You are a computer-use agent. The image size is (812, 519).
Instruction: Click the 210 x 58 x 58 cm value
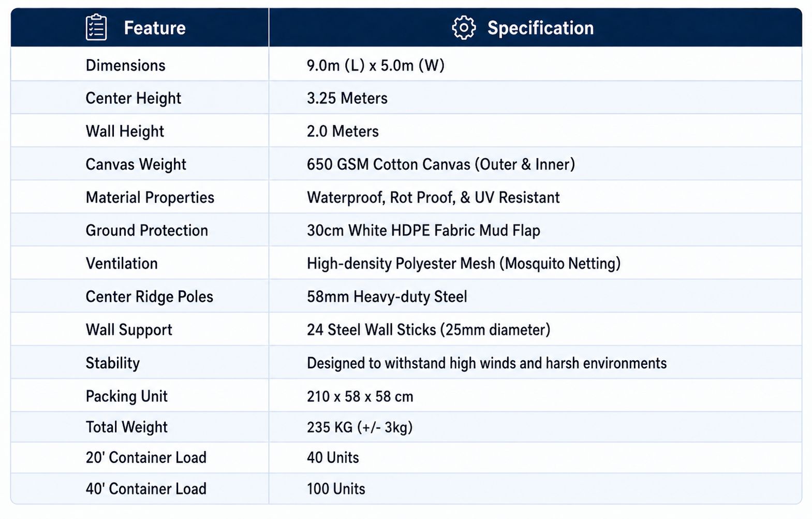coord(360,397)
